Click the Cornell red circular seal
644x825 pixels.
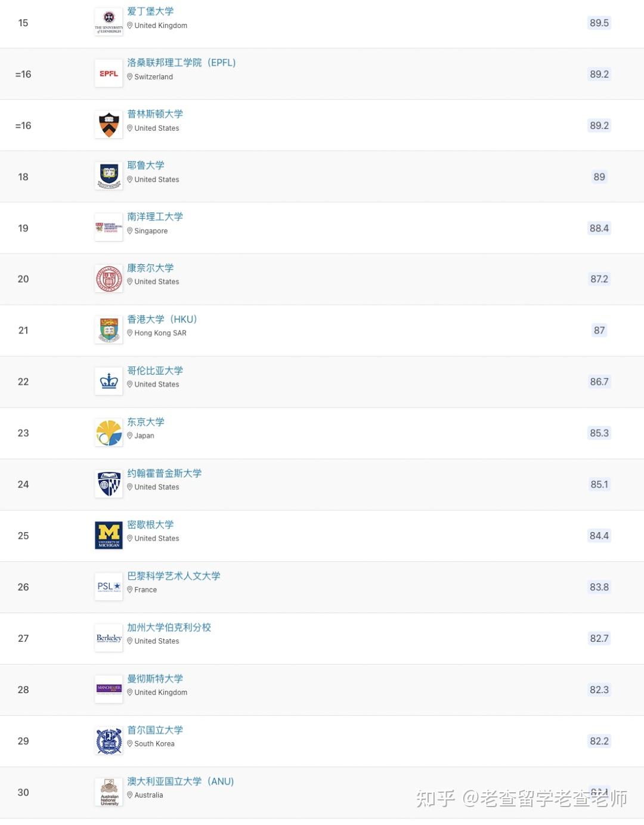point(109,279)
